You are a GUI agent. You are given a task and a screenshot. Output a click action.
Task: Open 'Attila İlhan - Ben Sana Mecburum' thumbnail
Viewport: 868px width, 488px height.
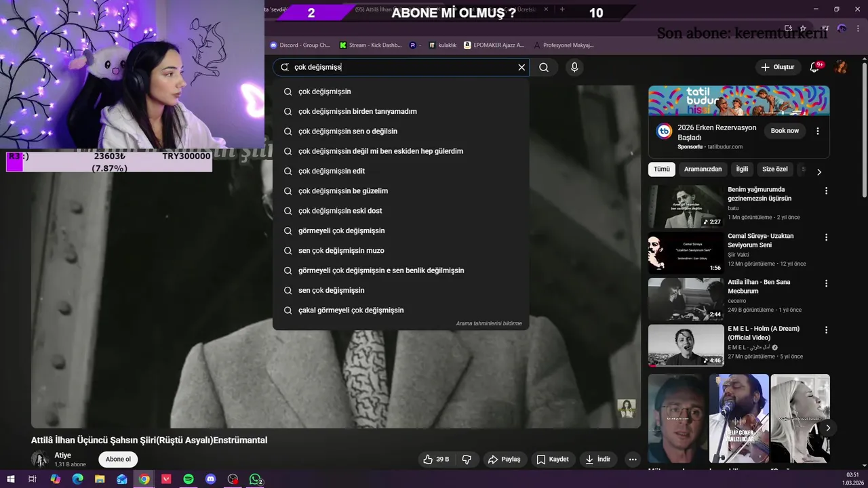coord(686,299)
